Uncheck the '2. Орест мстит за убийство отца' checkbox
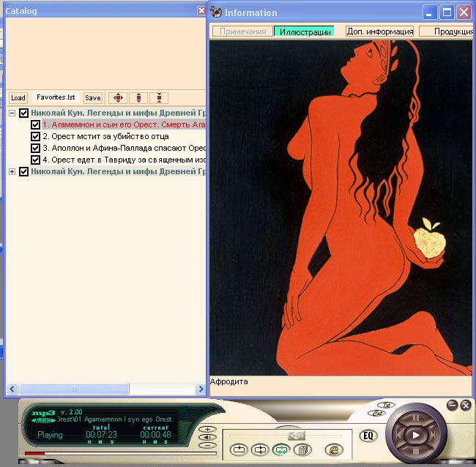This screenshot has width=476, height=467. pos(35,136)
